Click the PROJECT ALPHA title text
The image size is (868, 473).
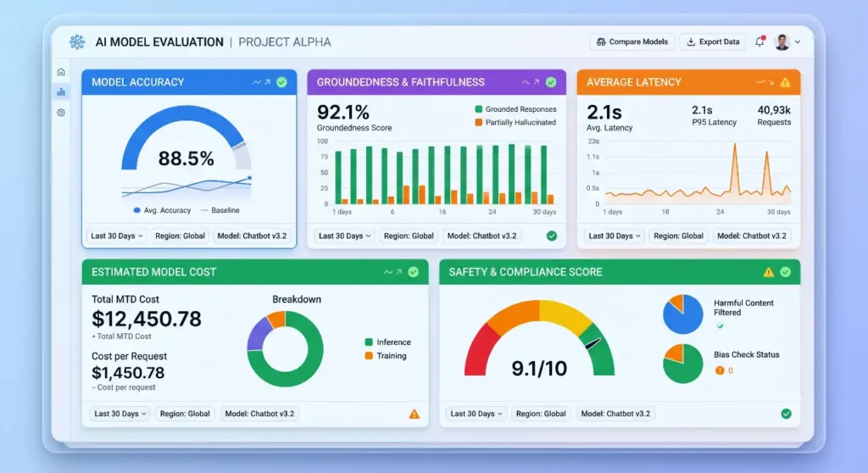(285, 42)
